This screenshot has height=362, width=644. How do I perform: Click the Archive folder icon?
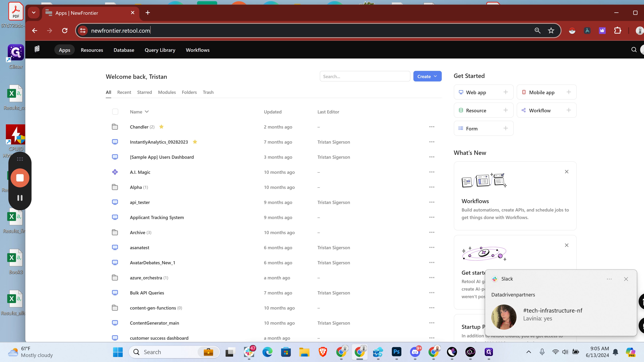tap(115, 233)
